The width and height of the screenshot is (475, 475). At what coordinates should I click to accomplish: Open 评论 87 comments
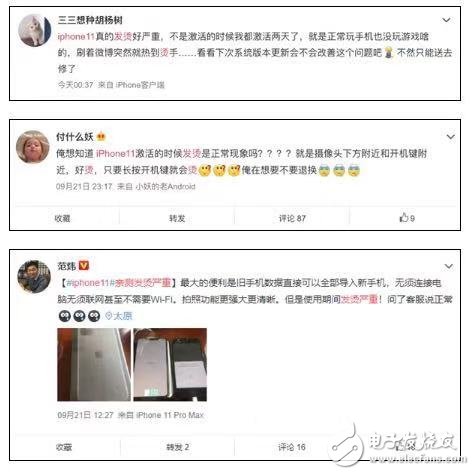point(292,218)
